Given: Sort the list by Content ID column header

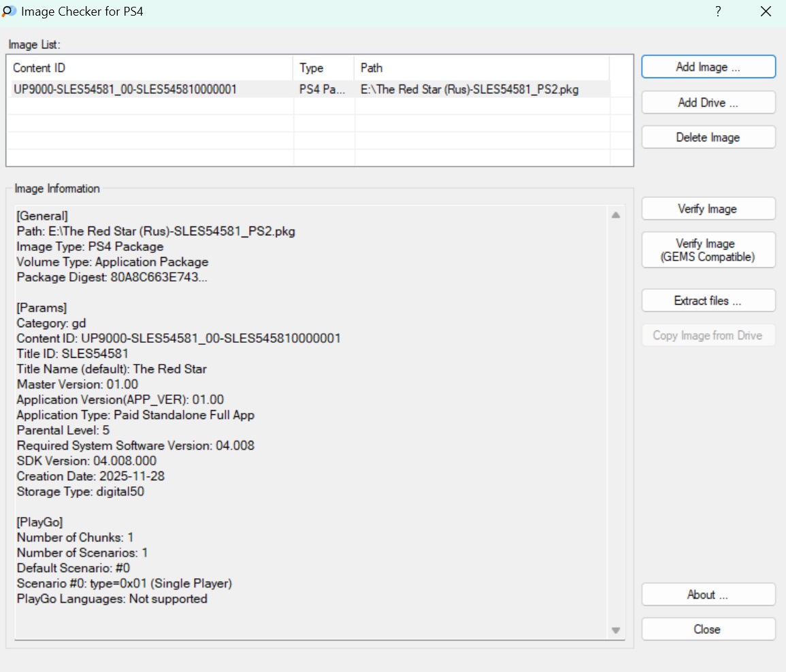Looking at the screenshot, I should click(151, 68).
